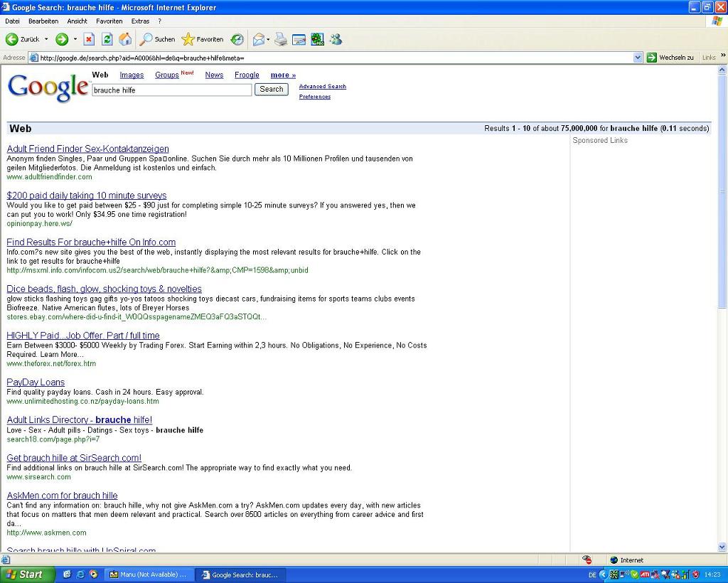The image size is (728, 583).
Task: Open the Advanced Search link
Action: coord(322,86)
